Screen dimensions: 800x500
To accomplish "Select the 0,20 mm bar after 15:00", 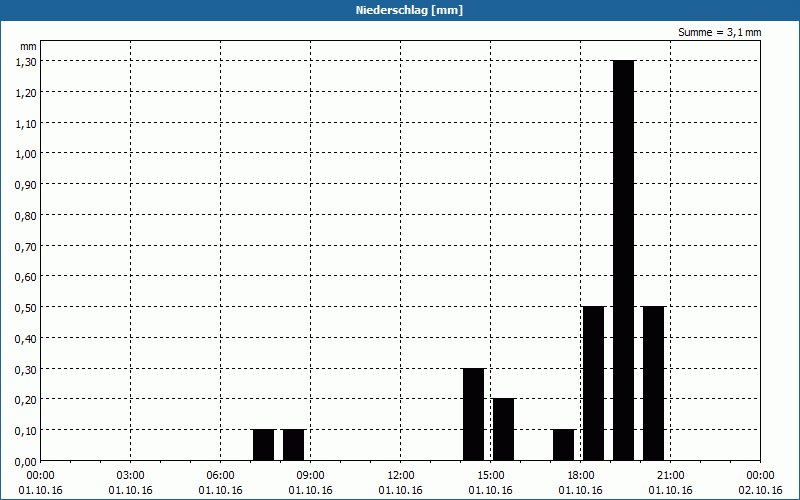I will click(x=504, y=430).
